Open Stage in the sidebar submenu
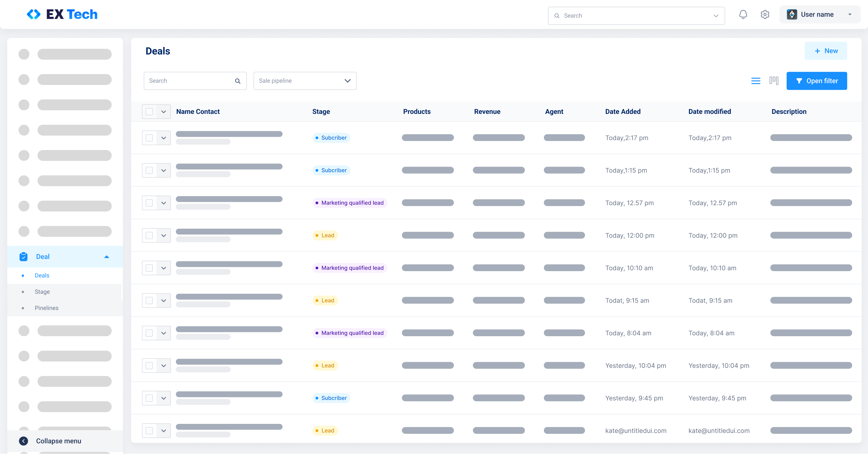Screen dimensions: 868x454 pyautogui.click(x=42, y=292)
